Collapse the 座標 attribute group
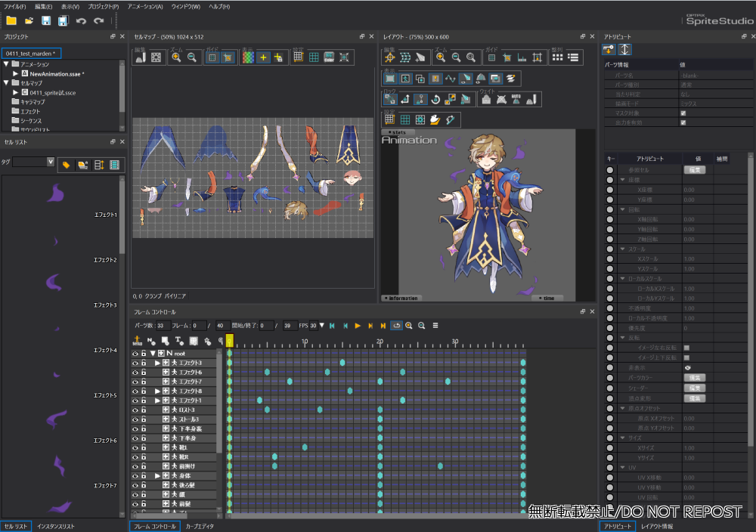 (622, 180)
